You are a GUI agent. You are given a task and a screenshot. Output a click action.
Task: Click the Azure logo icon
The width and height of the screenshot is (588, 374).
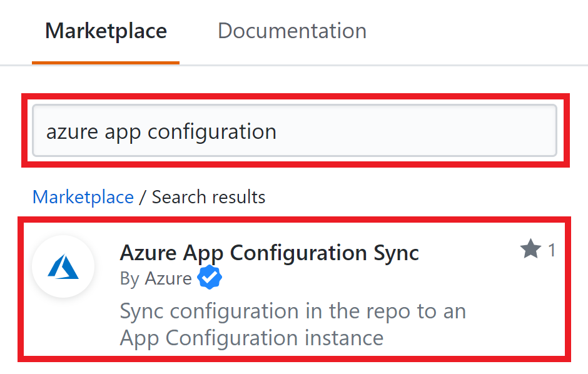[63, 267]
